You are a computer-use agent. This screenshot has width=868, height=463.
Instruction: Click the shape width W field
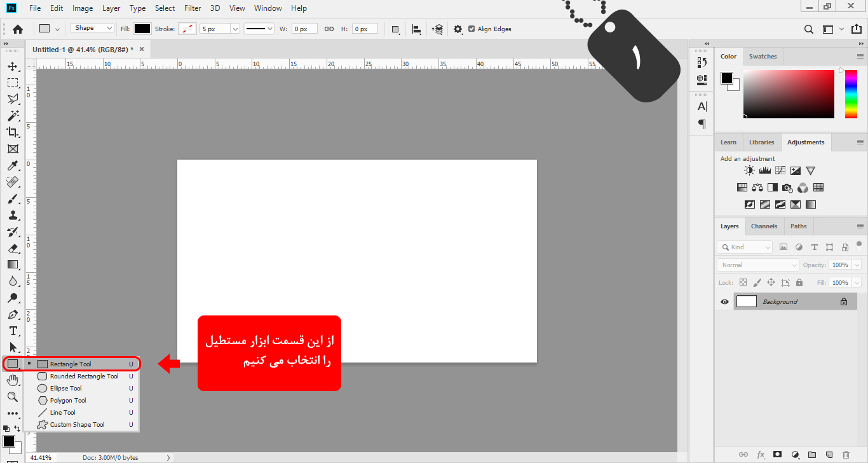tap(304, 29)
